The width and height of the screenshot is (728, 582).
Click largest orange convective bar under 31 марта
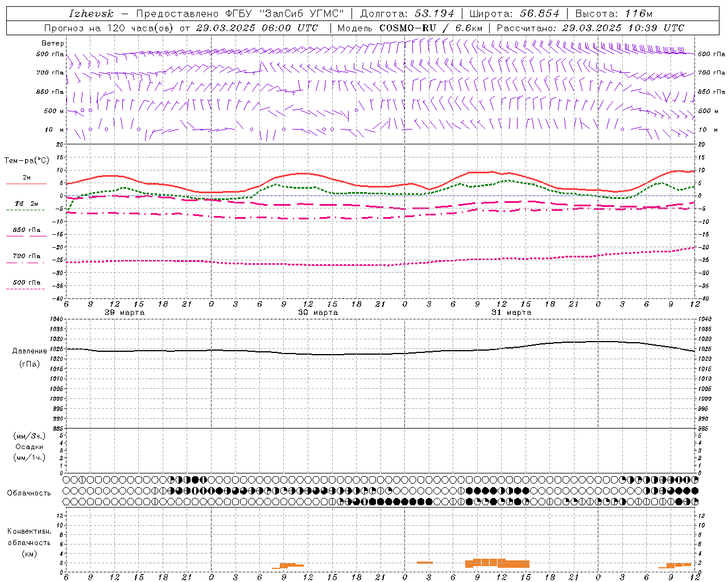pos(497,563)
